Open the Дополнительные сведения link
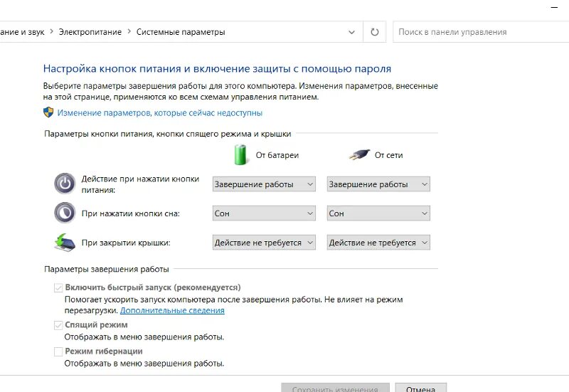This screenshot has width=569, height=392. pyautogui.click(x=172, y=310)
